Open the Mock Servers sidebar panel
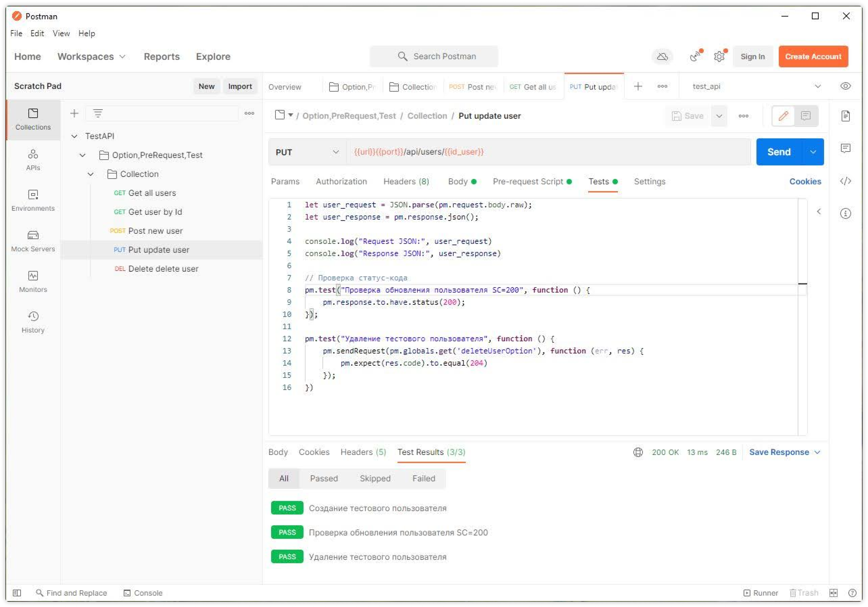The height and width of the screenshot is (607, 868). pyautogui.click(x=33, y=241)
